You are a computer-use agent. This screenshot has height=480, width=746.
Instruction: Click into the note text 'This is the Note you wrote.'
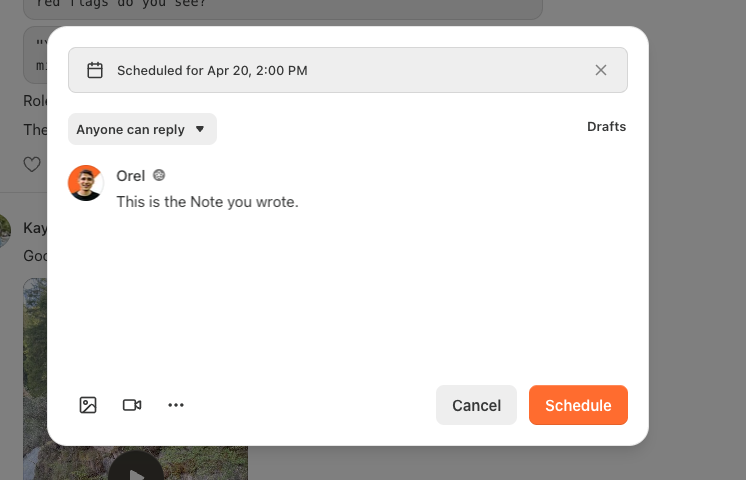click(207, 202)
